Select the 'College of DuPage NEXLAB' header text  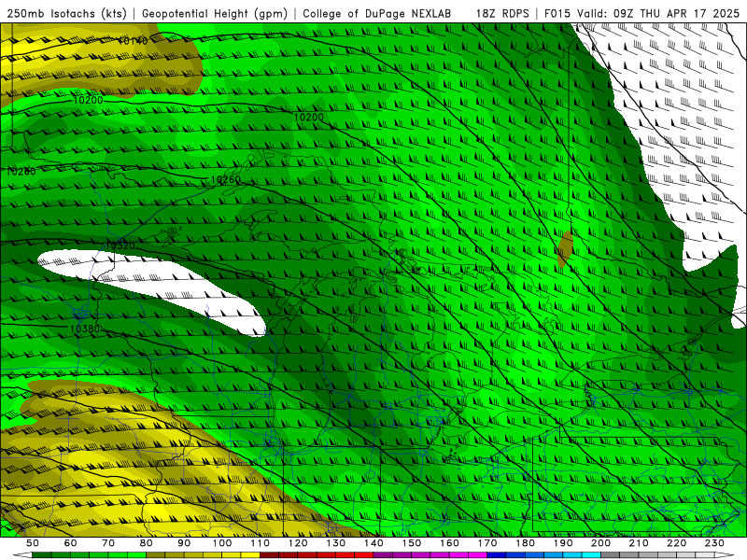tap(377, 13)
